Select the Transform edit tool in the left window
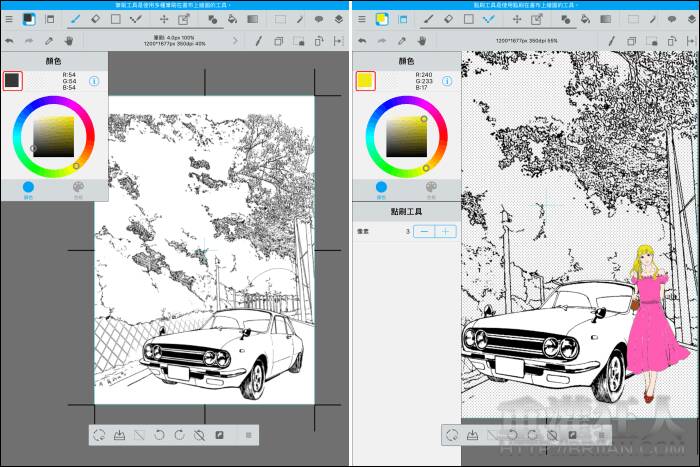Viewport: 700px width, 467px height. point(184,19)
